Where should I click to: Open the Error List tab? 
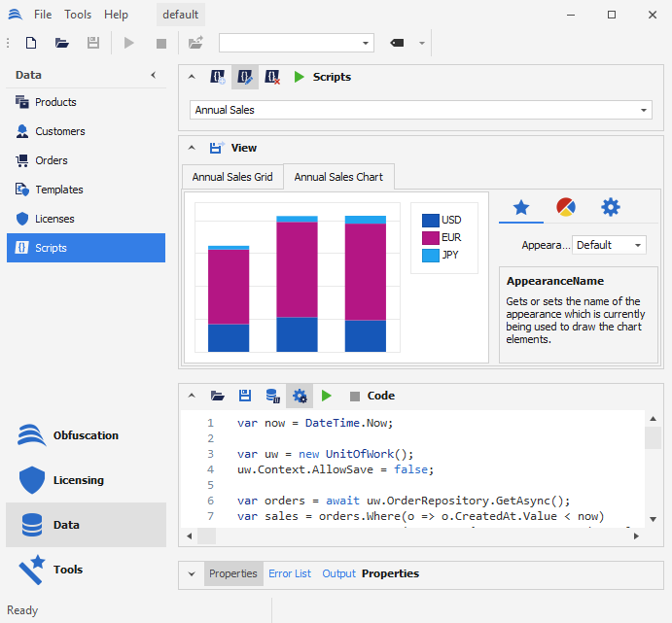290,573
